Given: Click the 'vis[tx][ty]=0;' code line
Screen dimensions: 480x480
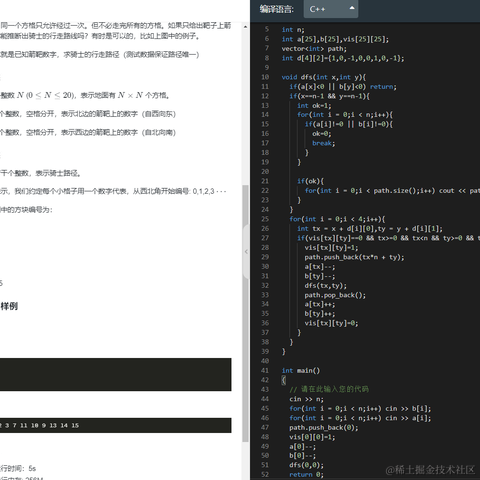Looking at the screenshot, I should tap(331, 323).
